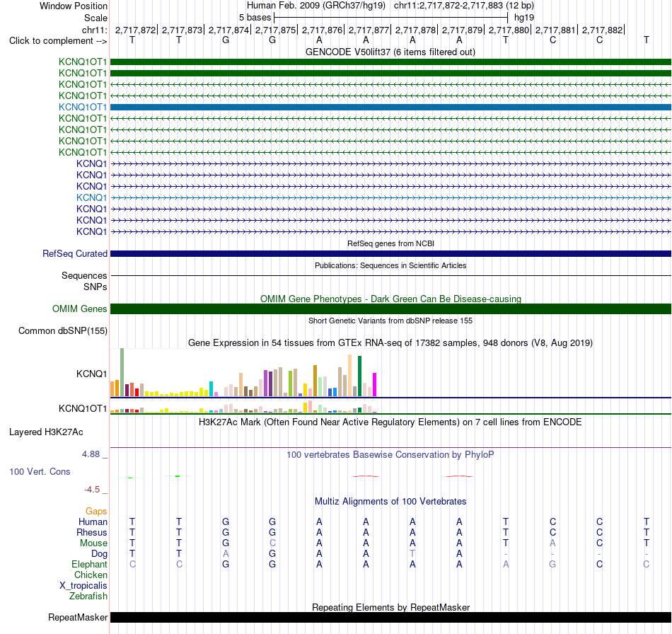The height and width of the screenshot is (634, 672).
Task: Open '100 vertebrates Basewise Conservation by PhyloP' title
Action: tap(390, 455)
